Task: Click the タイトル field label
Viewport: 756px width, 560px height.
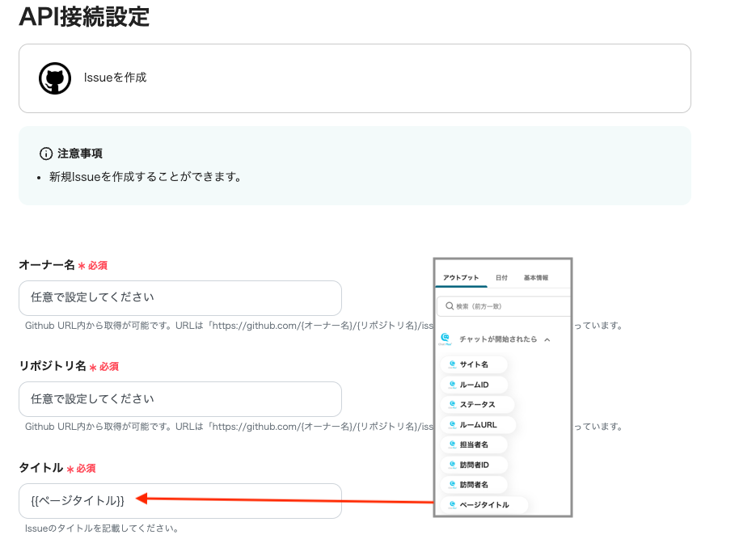Action: [x=41, y=468]
